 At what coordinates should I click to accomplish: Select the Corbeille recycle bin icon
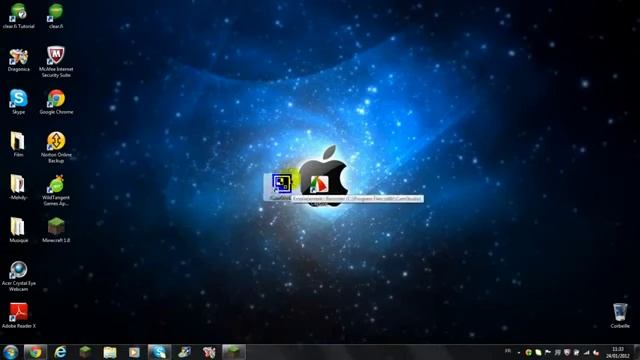620,316
